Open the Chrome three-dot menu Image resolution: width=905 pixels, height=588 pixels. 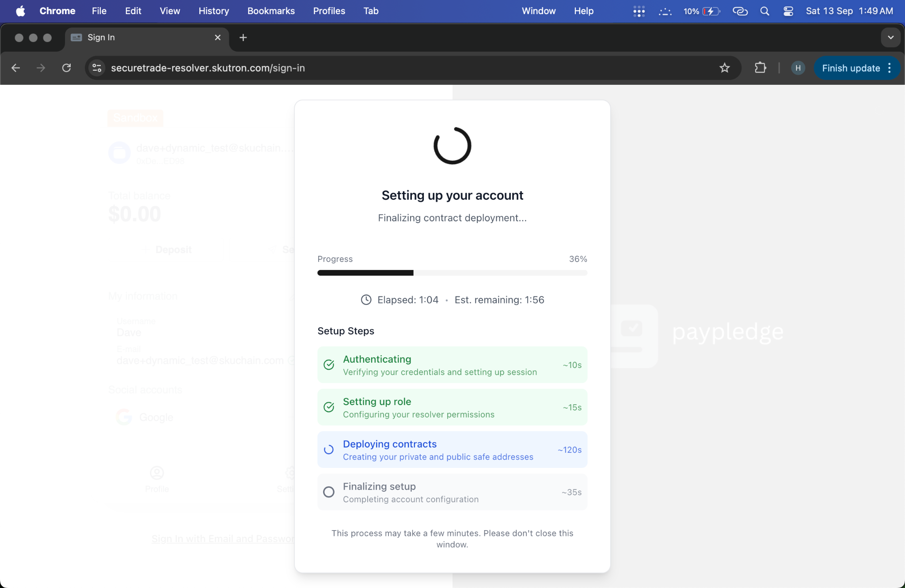point(890,68)
